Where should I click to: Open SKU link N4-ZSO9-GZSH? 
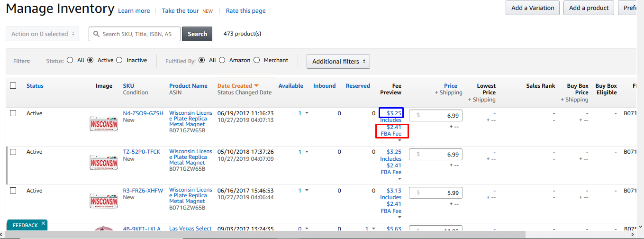click(x=143, y=113)
